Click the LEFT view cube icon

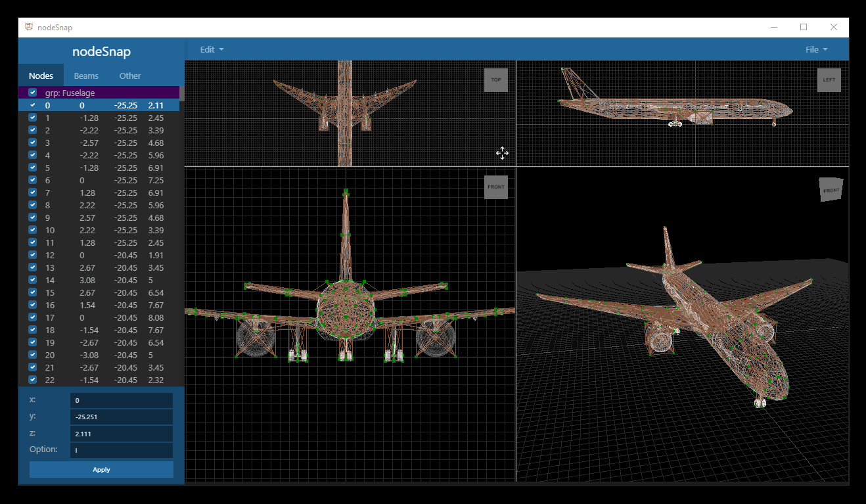click(x=829, y=80)
